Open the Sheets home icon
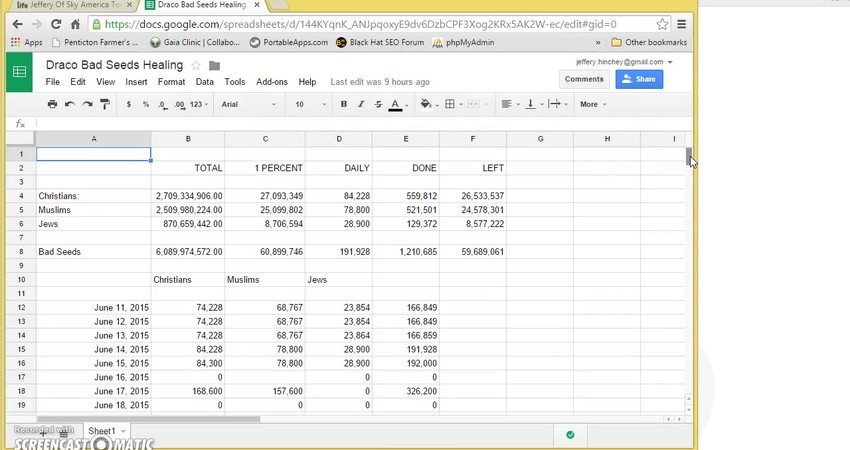 pos(19,72)
